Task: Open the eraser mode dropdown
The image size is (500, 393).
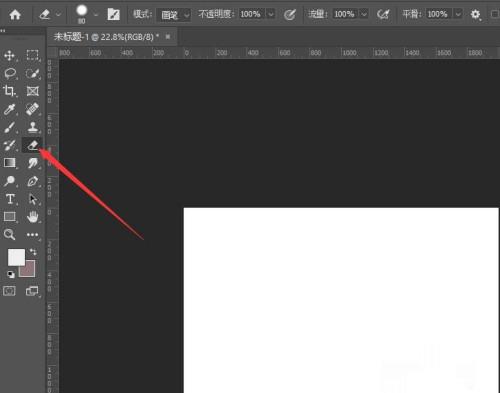Action: [x=174, y=15]
